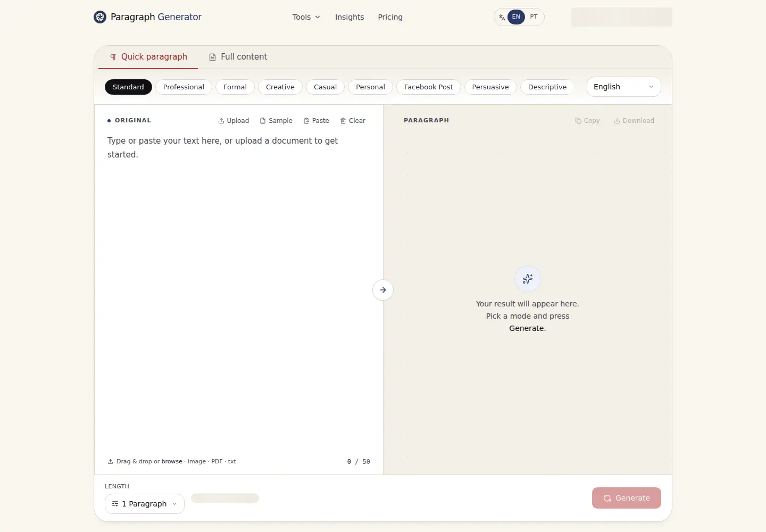Click the LENGTH label
This screenshot has height=532, width=766.
pyautogui.click(x=117, y=486)
